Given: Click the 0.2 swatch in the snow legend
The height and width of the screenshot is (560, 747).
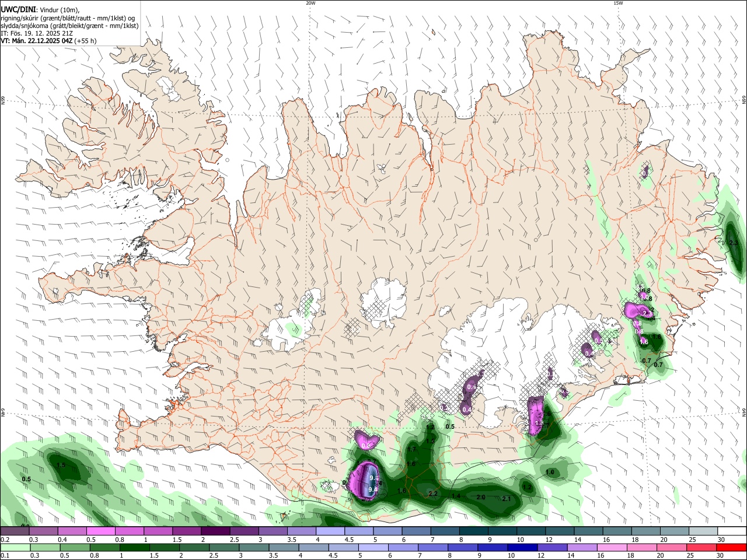Looking at the screenshot, I should click(15, 531).
